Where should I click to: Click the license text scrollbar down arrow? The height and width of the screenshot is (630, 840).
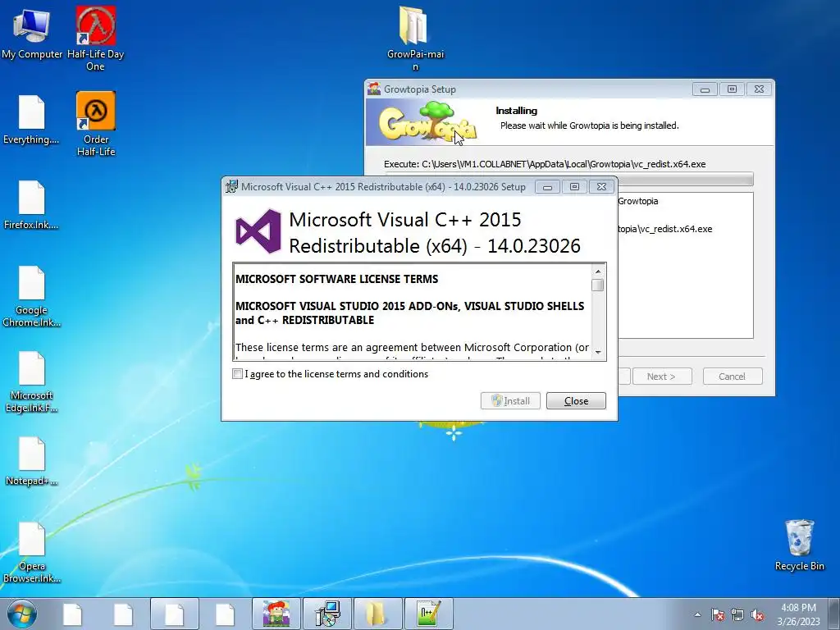[x=598, y=353]
